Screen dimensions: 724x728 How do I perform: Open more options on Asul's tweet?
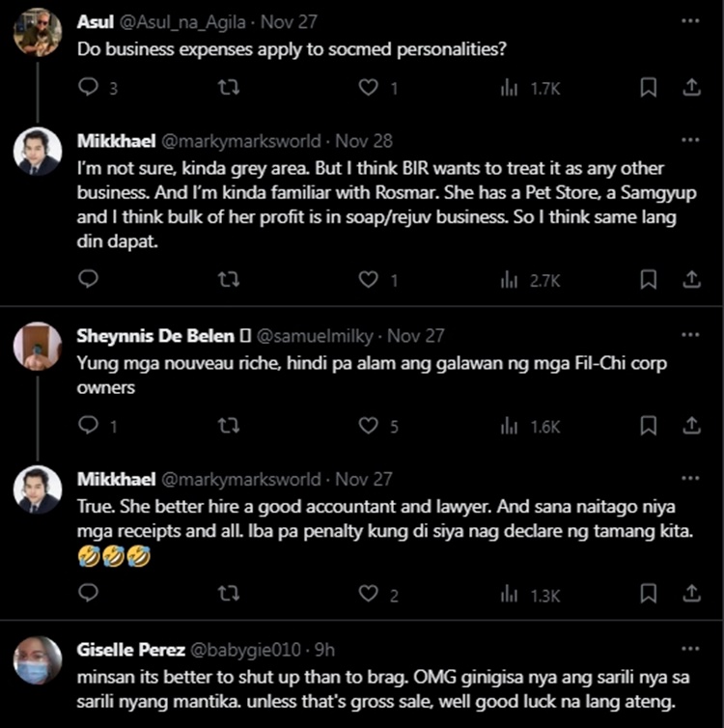click(689, 19)
